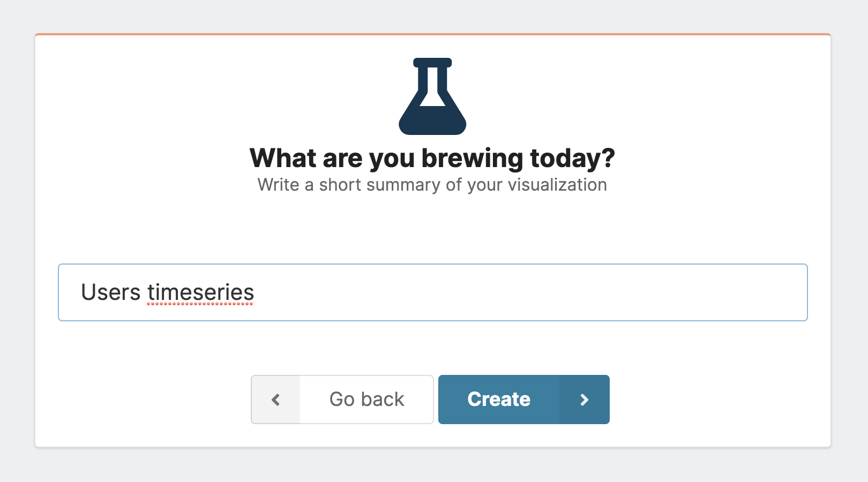
Task: Click the misspelled word "timeseries"
Action: pyautogui.click(x=200, y=292)
